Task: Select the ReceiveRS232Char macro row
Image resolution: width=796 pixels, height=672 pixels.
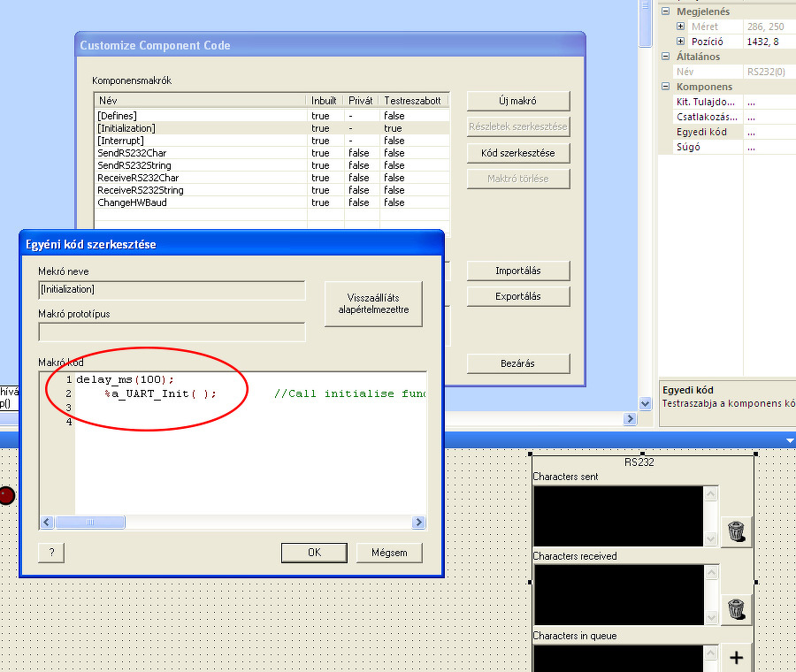Action: [x=272, y=178]
